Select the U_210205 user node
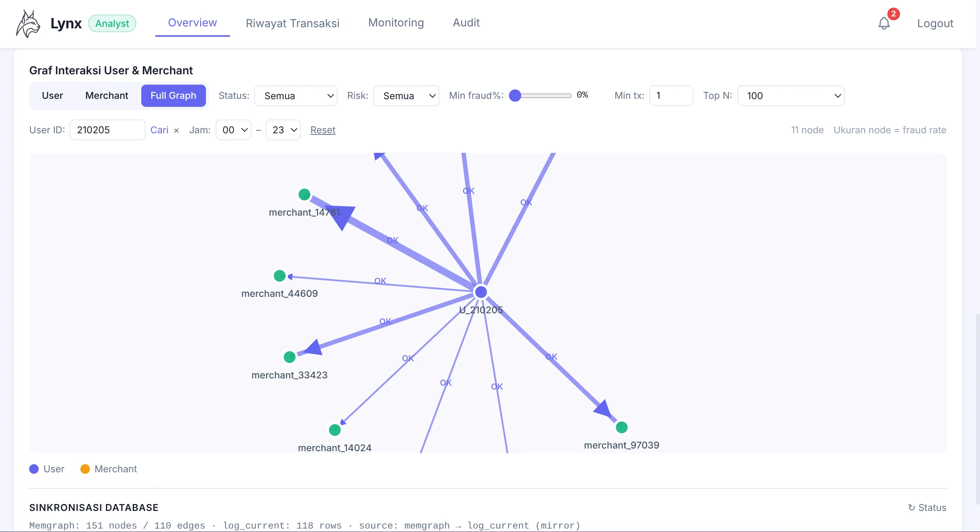 point(481,292)
